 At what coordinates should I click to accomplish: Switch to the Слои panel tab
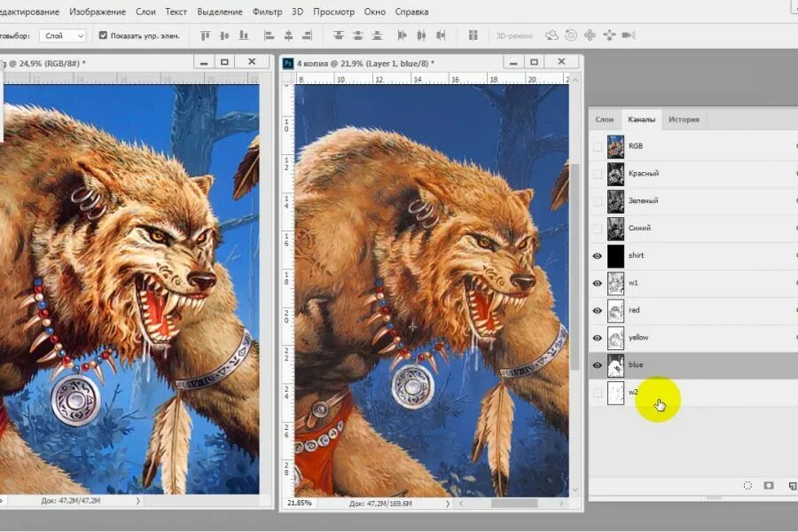(x=604, y=119)
